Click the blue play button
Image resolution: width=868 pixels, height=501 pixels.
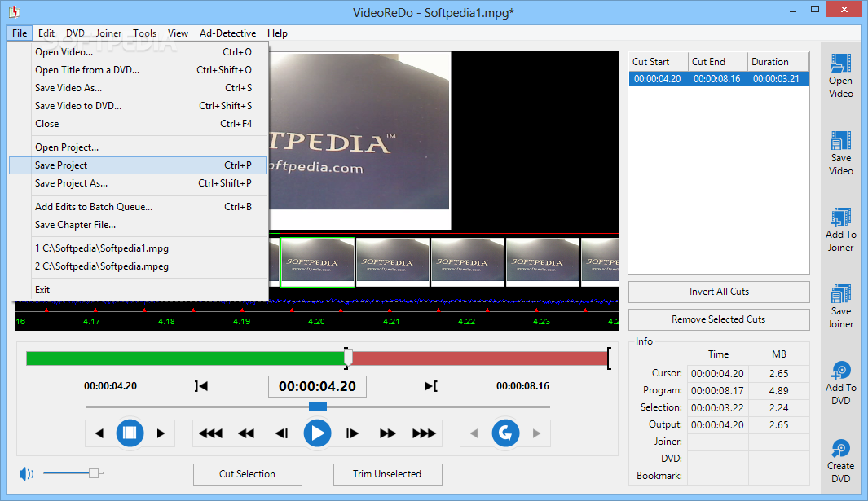(317, 433)
